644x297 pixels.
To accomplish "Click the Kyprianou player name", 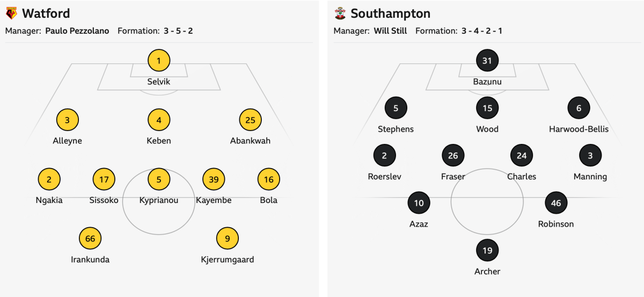I will [x=159, y=200].
